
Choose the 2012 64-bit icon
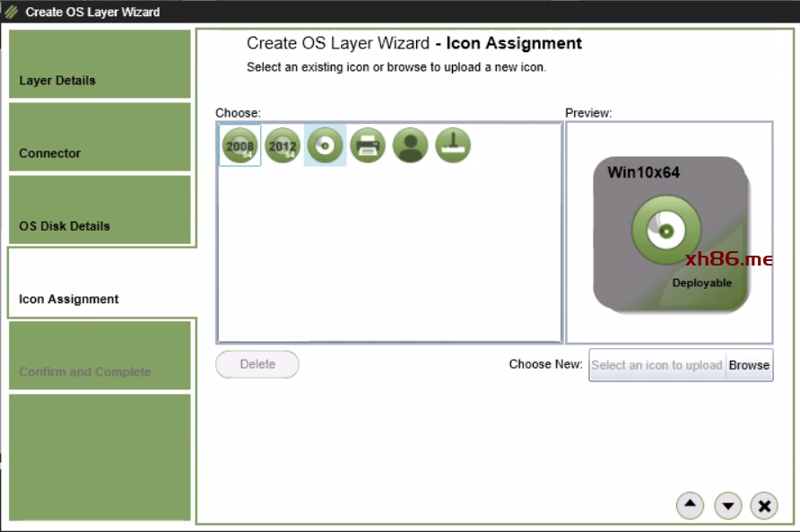tap(283, 145)
